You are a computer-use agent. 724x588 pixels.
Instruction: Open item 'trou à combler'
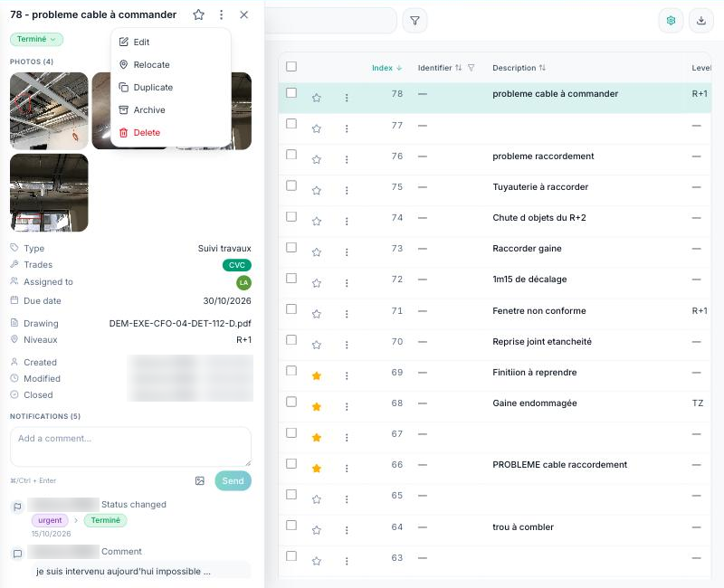coord(523,527)
